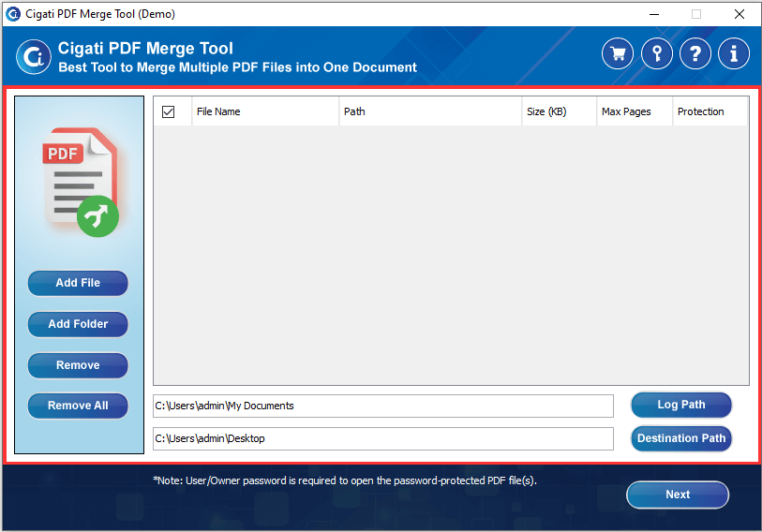Click the My Documents log path field
This screenshot has width=762, height=532.
point(383,406)
